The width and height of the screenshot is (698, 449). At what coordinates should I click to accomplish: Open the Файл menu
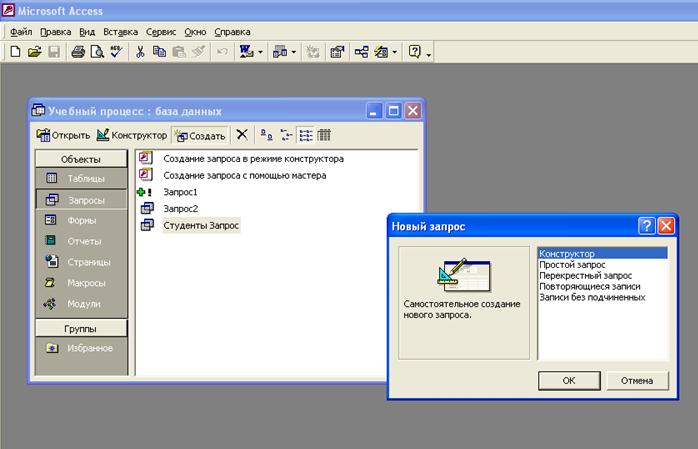pos(21,32)
